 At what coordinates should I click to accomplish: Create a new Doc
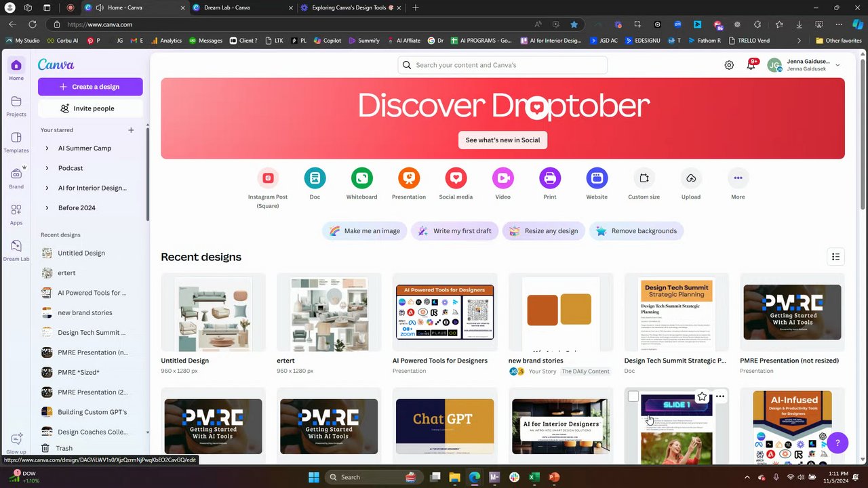[315, 178]
